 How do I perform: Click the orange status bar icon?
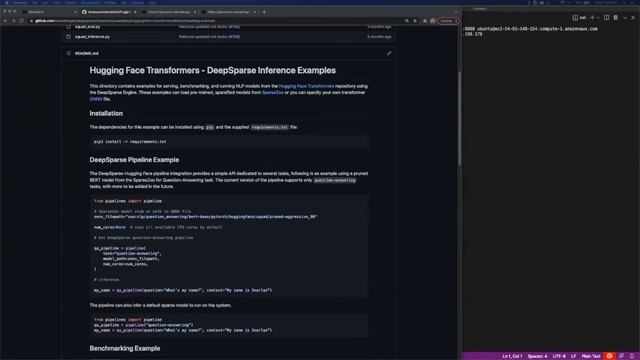[x=609, y=356]
